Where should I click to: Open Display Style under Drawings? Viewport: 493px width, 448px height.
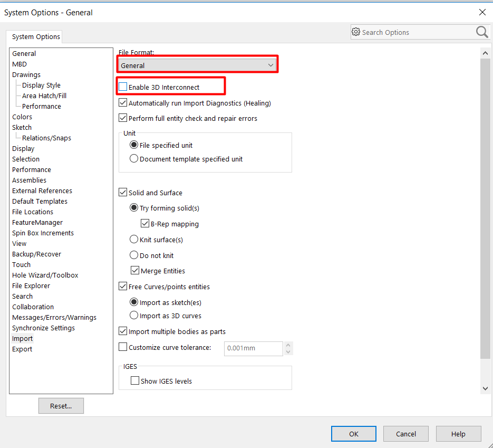tap(41, 85)
